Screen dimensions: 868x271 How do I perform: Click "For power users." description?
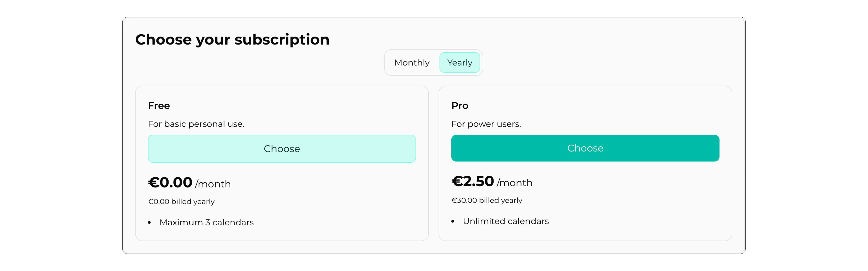(486, 124)
